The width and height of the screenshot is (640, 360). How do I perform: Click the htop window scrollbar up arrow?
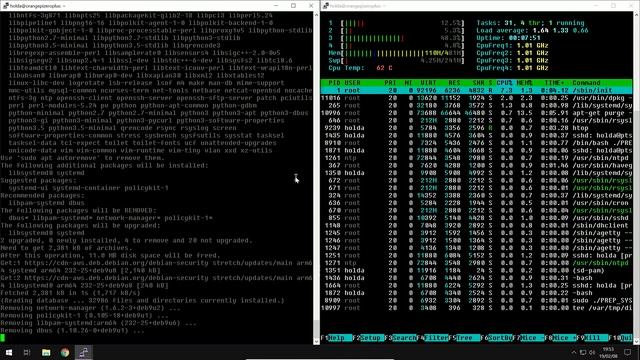point(636,15)
